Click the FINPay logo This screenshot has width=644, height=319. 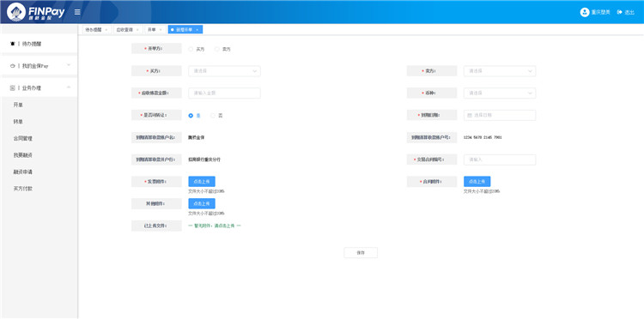click(36, 12)
